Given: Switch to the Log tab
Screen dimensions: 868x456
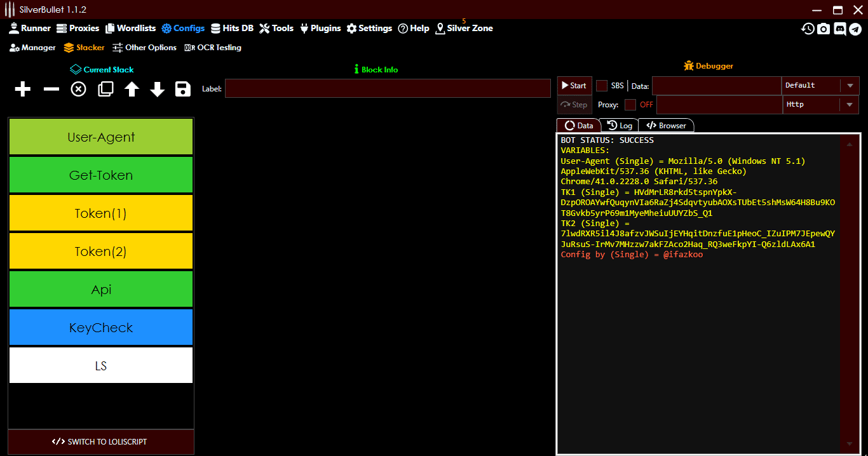Looking at the screenshot, I should [620, 126].
